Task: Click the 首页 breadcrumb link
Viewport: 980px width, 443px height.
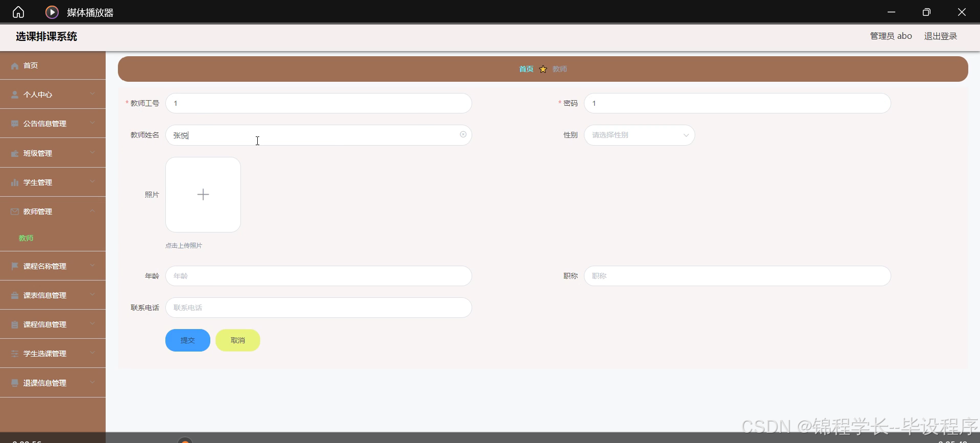Action: (526, 69)
